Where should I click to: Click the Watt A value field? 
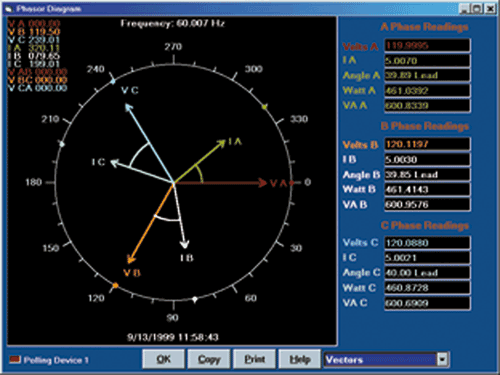(427, 90)
